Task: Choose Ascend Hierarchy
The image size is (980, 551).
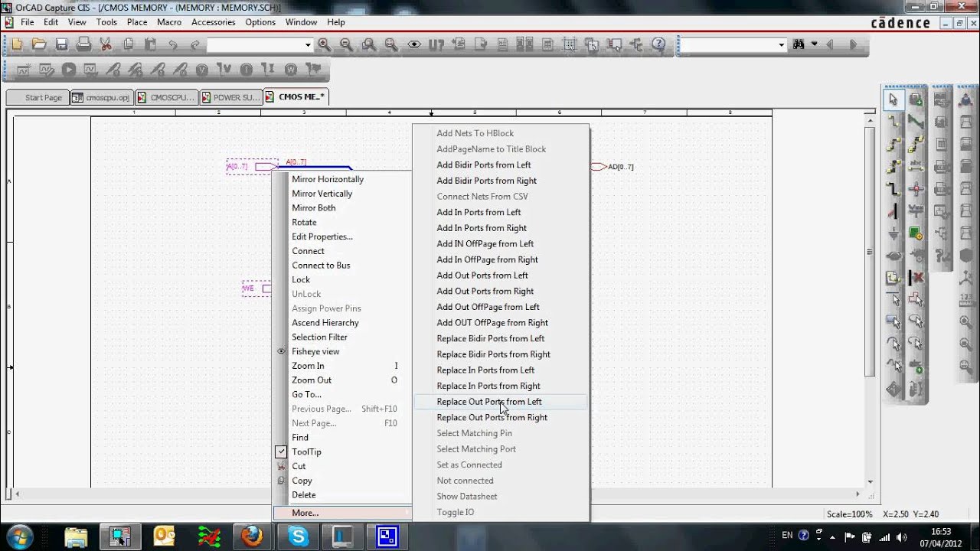Action: pos(325,323)
